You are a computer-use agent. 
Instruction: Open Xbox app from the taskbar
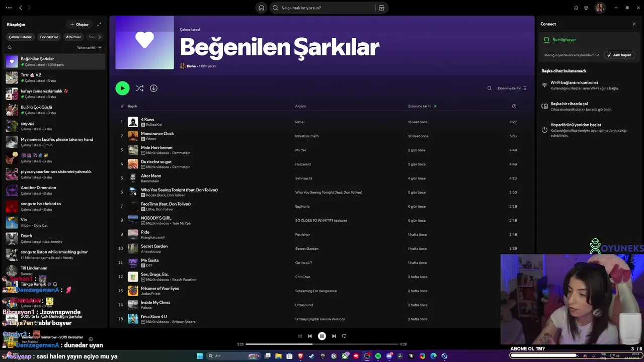click(x=345, y=356)
